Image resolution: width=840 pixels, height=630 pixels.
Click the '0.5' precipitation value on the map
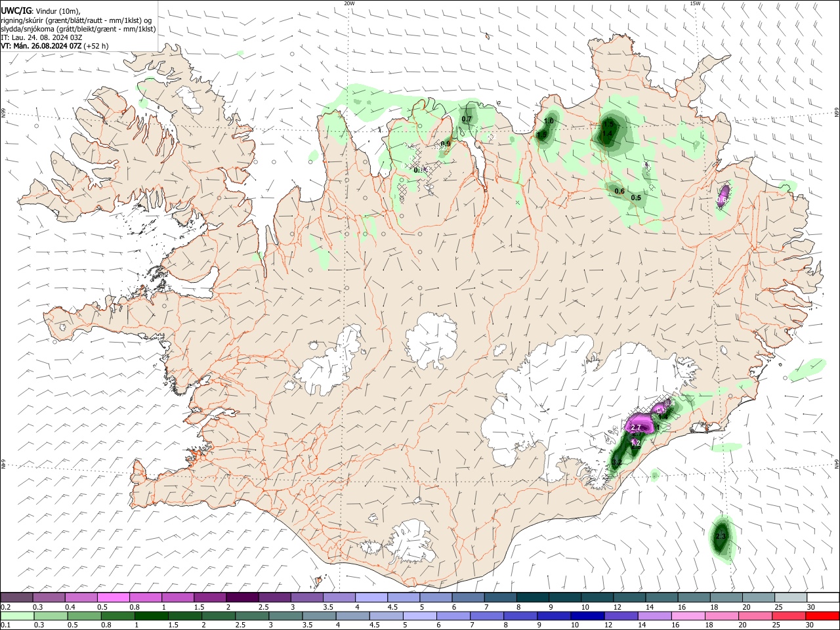point(636,198)
